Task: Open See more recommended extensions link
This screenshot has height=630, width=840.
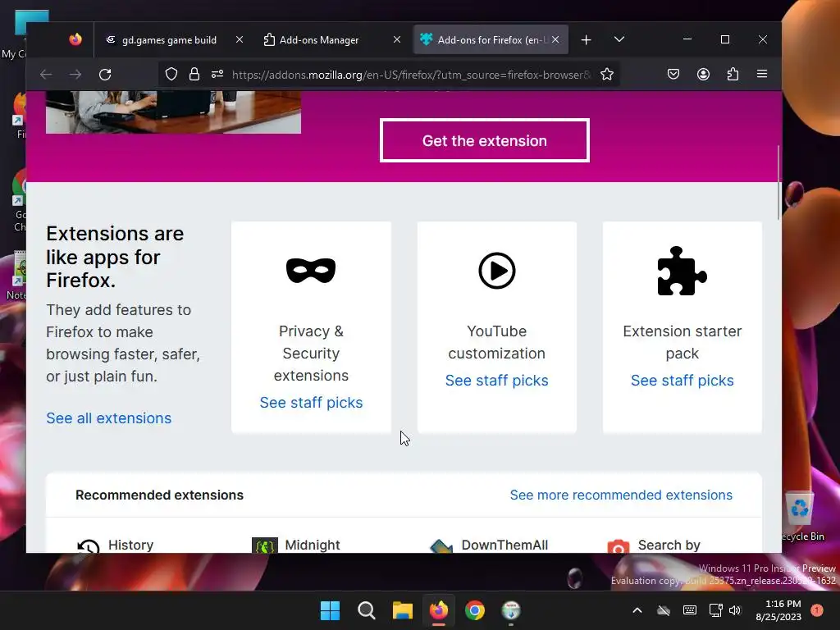Action: (x=621, y=495)
